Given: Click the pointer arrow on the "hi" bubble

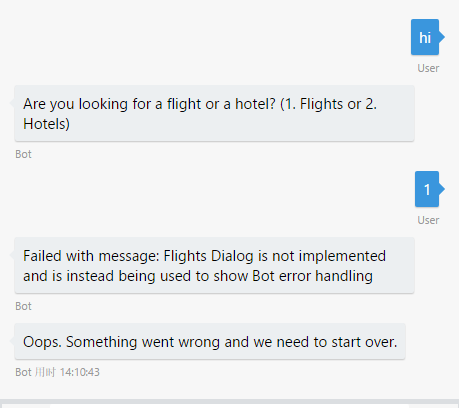Looking at the screenshot, I should [442, 37].
